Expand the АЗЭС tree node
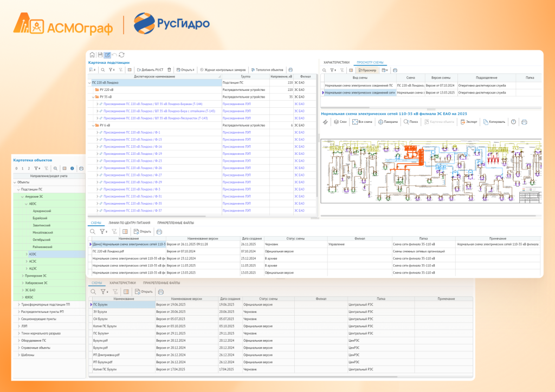This screenshot has height=392, width=555. [x=27, y=254]
